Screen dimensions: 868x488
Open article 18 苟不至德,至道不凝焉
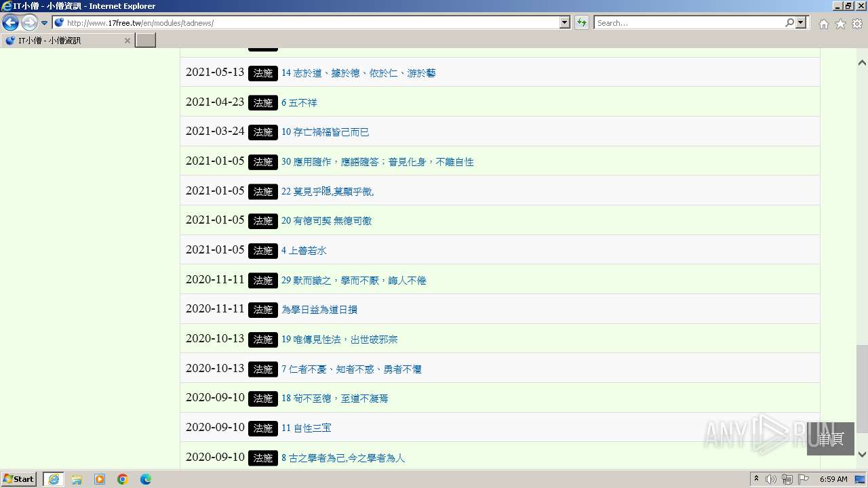tap(335, 399)
